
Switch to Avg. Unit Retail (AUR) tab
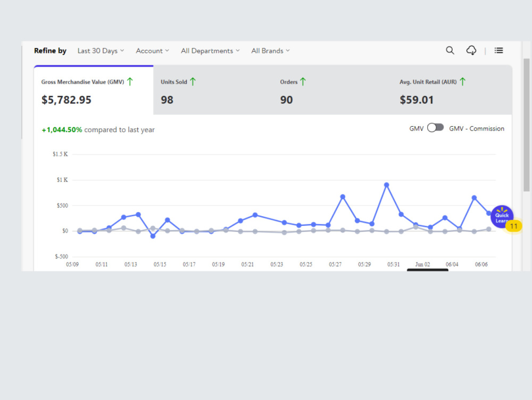pos(452,91)
